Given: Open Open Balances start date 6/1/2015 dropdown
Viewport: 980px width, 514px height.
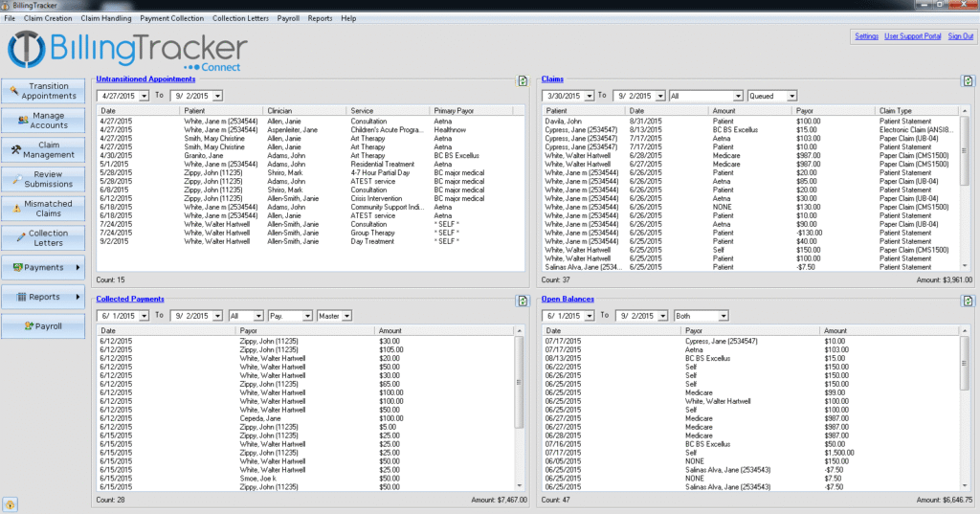Looking at the screenshot, I should click(x=589, y=316).
